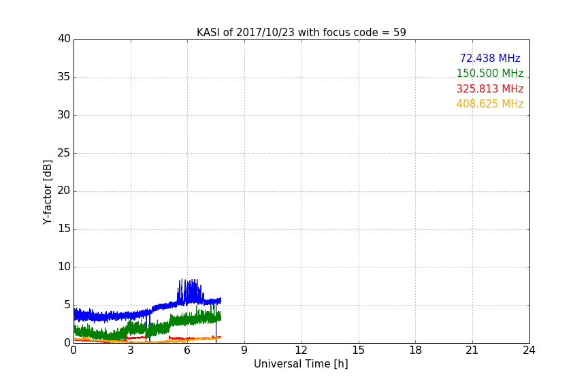
Task: Click the x-axis tick label 21
Action: 472,350
